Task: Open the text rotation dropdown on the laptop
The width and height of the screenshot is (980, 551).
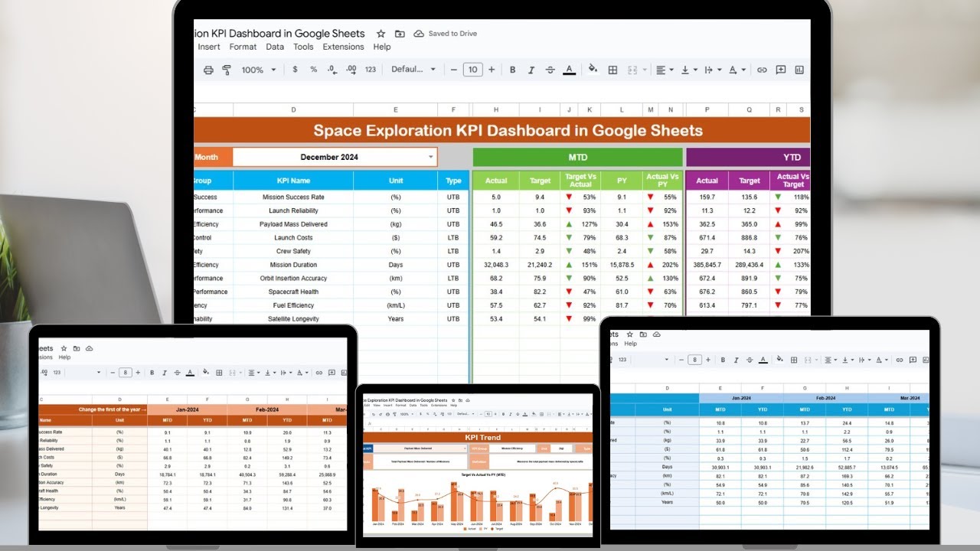Action: tap(736, 70)
